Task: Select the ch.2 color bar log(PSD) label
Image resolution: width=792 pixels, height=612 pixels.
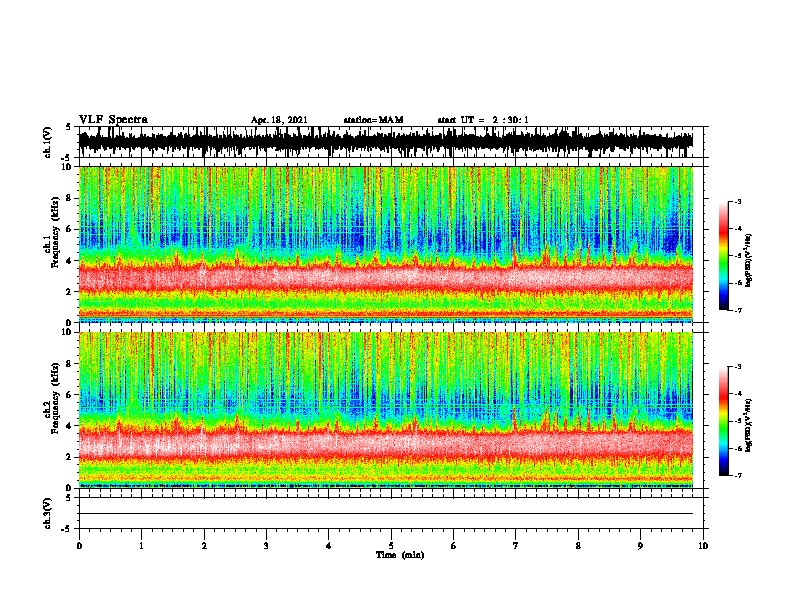Action: 749,425
